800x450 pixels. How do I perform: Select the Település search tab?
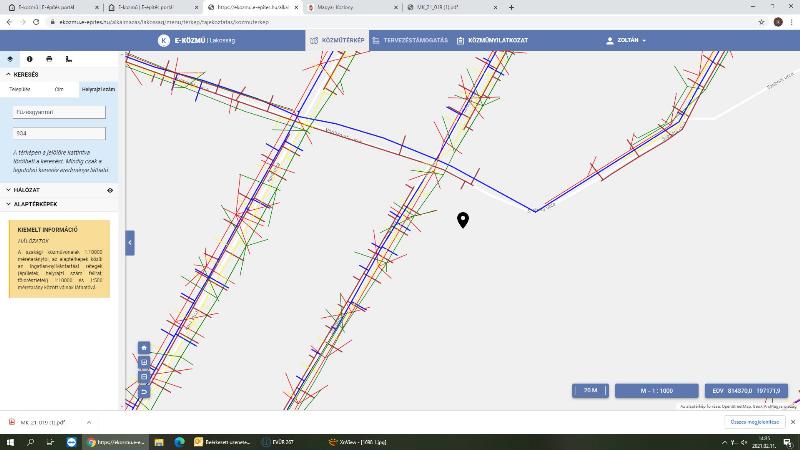tap(20, 89)
